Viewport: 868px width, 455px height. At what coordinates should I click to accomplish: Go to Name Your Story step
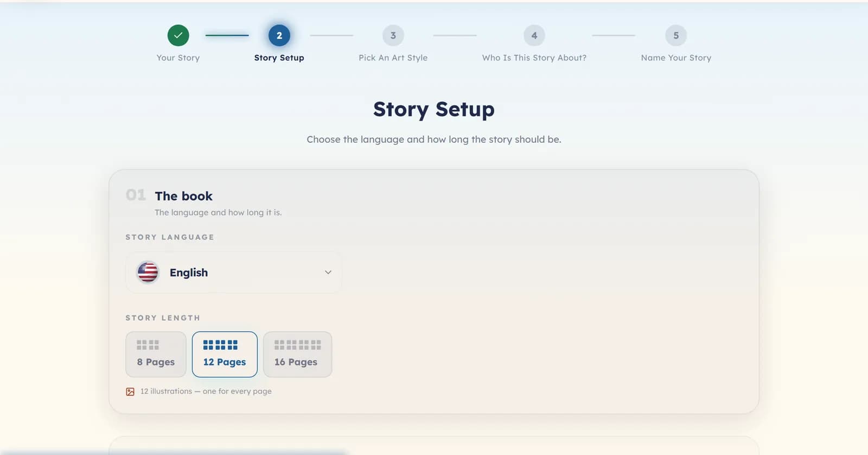coord(676,58)
